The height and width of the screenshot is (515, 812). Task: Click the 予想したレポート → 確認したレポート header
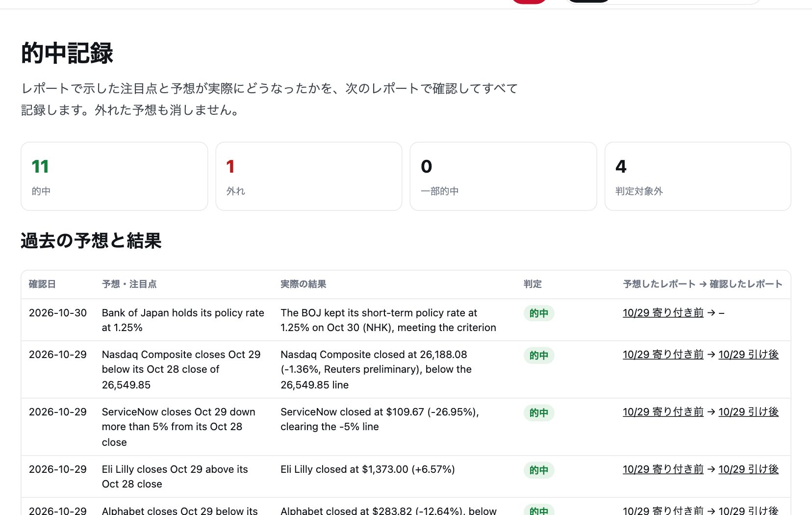point(703,284)
